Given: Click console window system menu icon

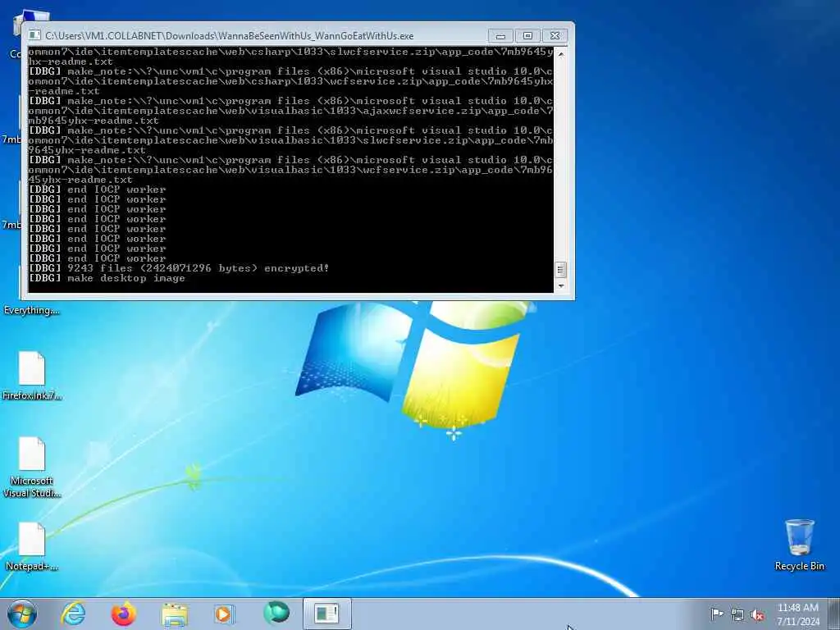Looking at the screenshot, I should coord(34,35).
